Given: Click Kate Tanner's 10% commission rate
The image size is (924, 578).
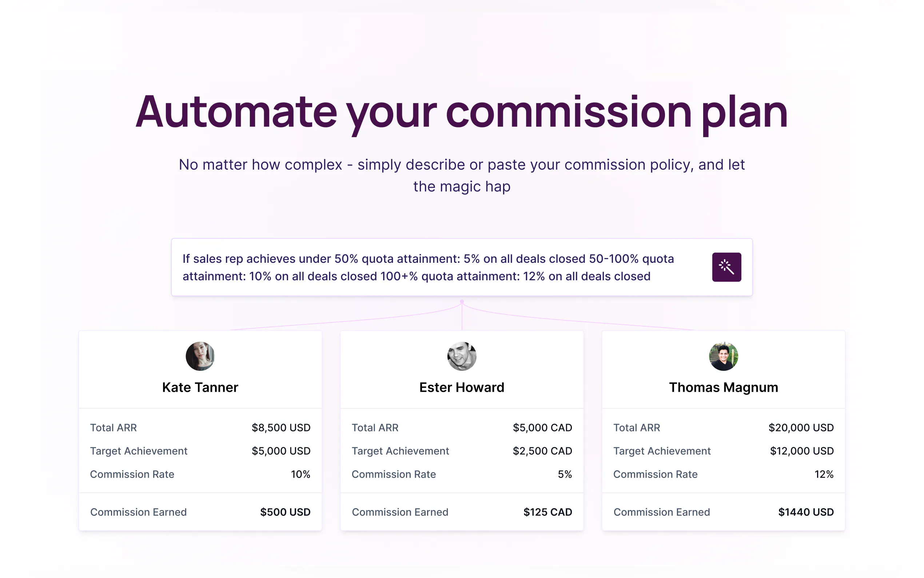Looking at the screenshot, I should [x=300, y=474].
